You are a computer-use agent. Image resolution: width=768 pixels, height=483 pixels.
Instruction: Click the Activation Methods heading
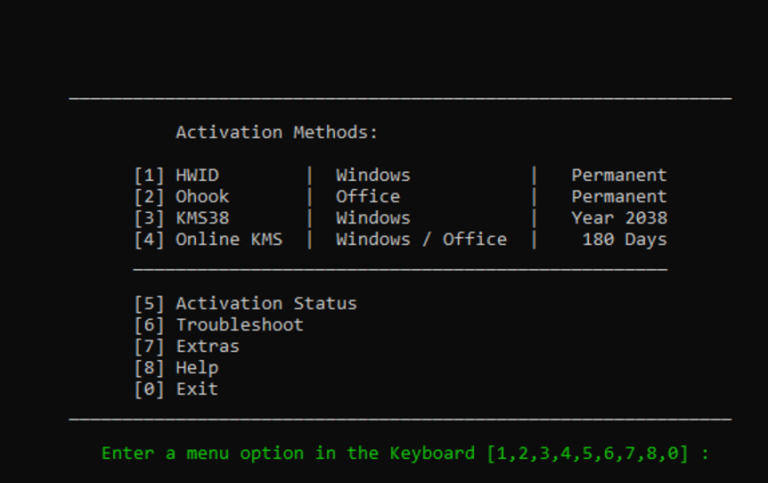(x=277, y=132)
